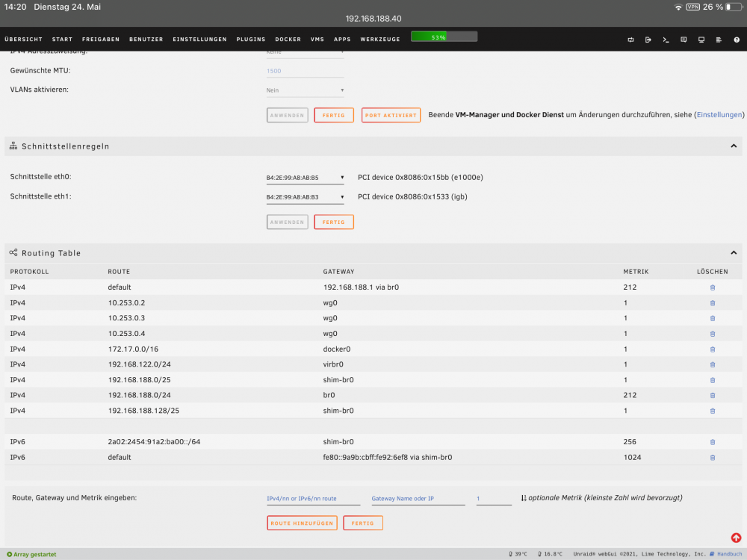This screenshot has width=747, height=560.
Task: Open the Apps menu item
Action: (342, 40)
